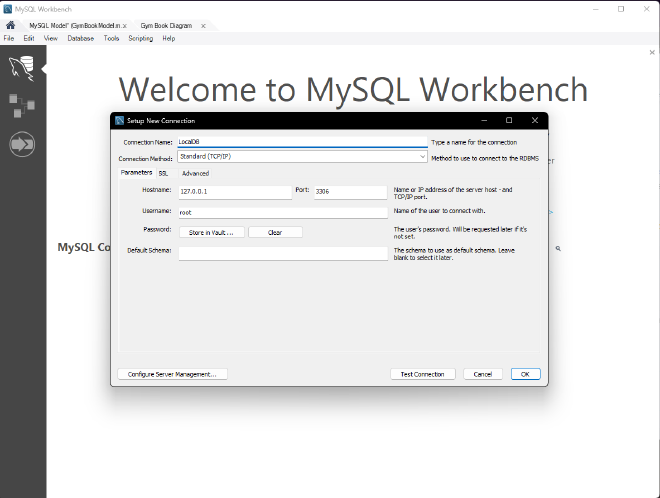Image resolution: width=660 pixels, height=498 pixels.
Task: Click the 'Welcome to MySQL Workbench' heading
Action: point(353,90)
